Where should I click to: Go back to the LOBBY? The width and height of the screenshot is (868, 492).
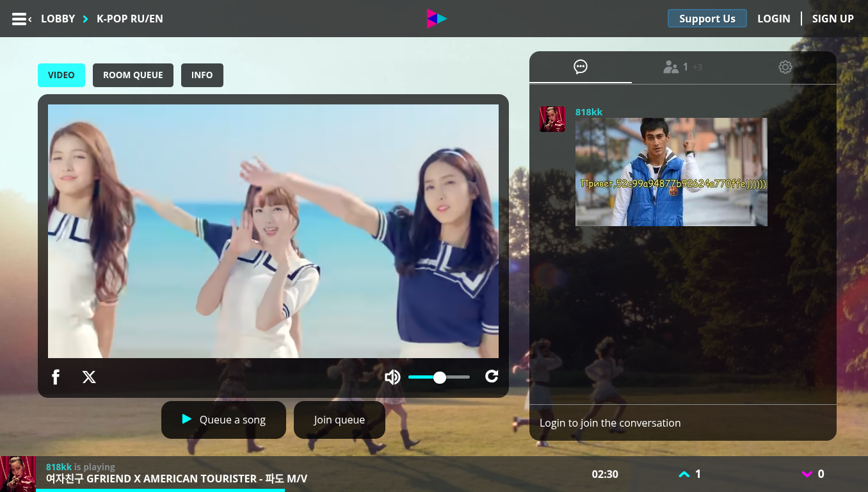click(x=58, y=19)
